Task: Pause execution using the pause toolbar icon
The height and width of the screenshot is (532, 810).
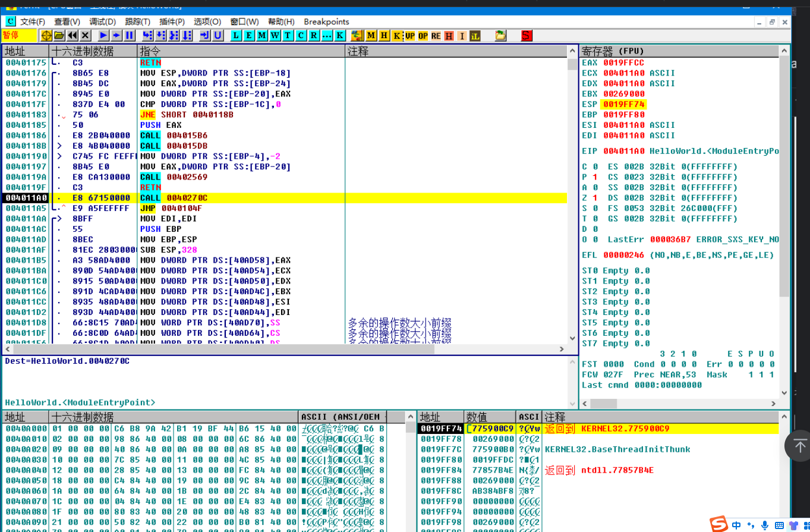Action: 129,36
